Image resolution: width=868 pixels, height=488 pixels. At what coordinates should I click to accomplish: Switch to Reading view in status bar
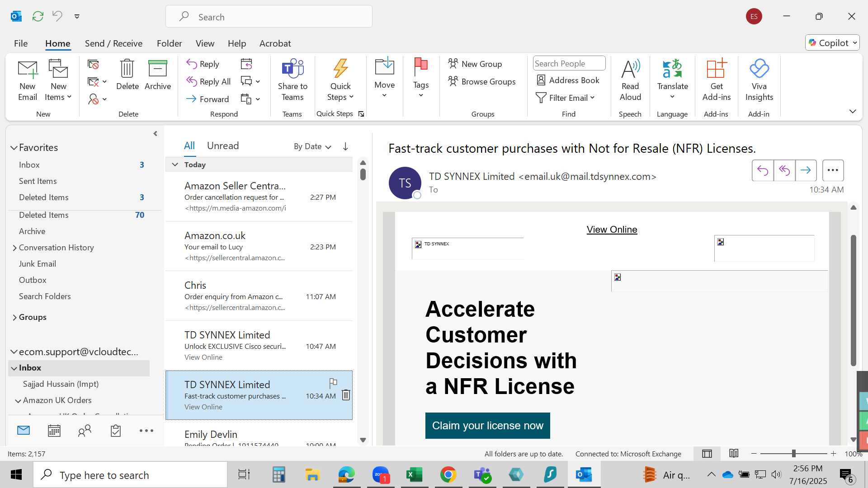pyautogui.click(x=734, y=454)
